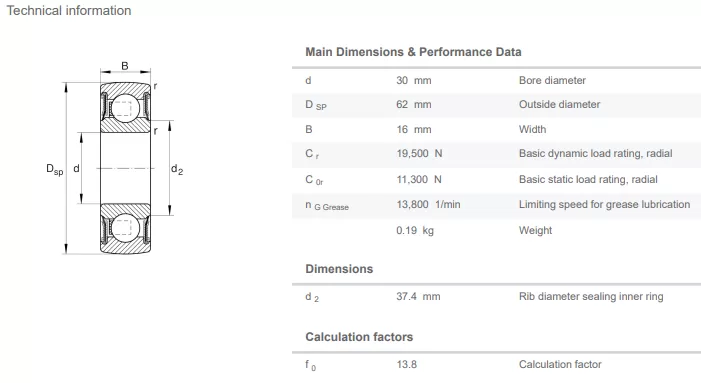Click Limiting speed for grease lubrication text
The width and height of the screenshot is (701, 383).
(x=604, y=205)
